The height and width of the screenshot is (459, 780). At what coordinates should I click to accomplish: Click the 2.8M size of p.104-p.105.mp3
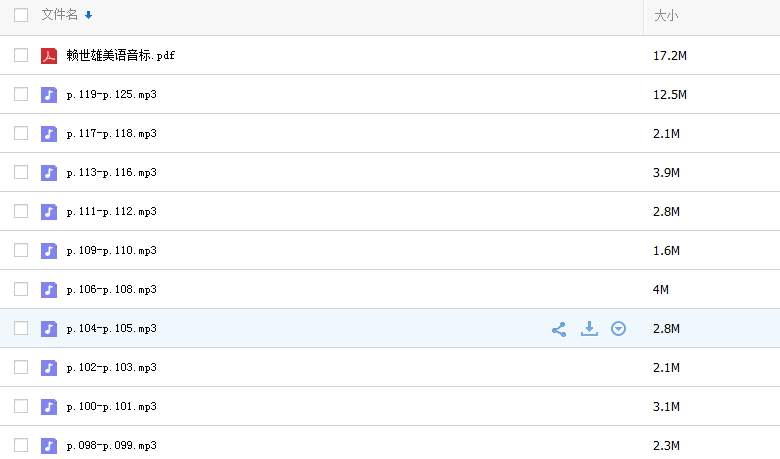coord(666,329)
